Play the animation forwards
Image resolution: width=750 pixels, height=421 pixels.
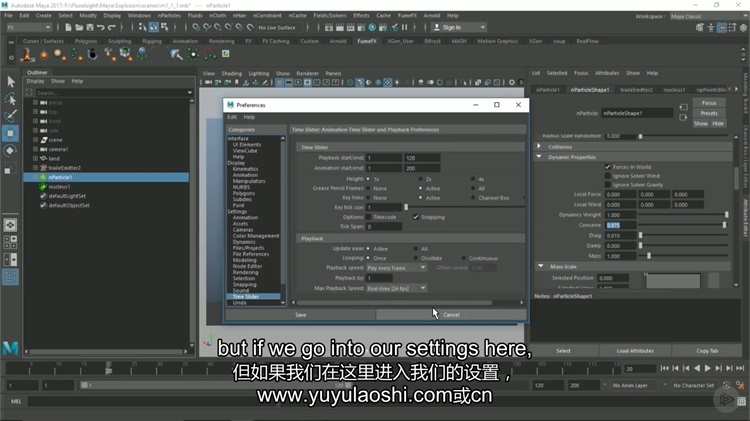coord(707,368)
